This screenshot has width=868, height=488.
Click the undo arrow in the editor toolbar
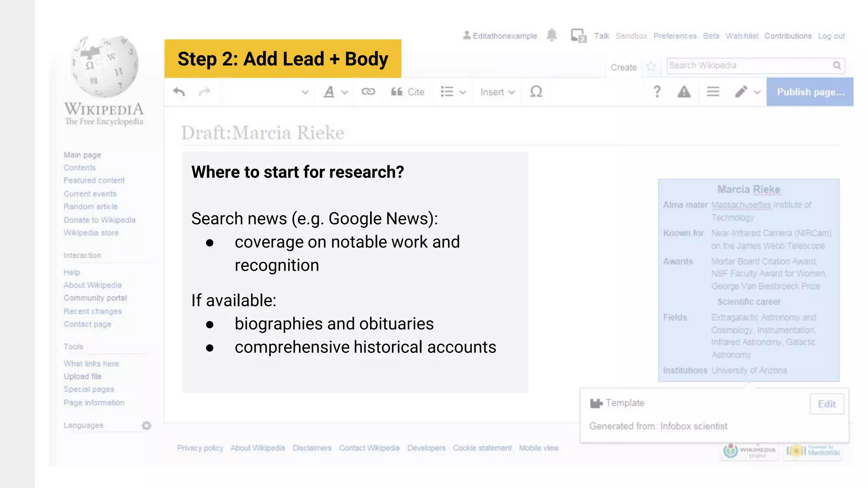[179, 91]
